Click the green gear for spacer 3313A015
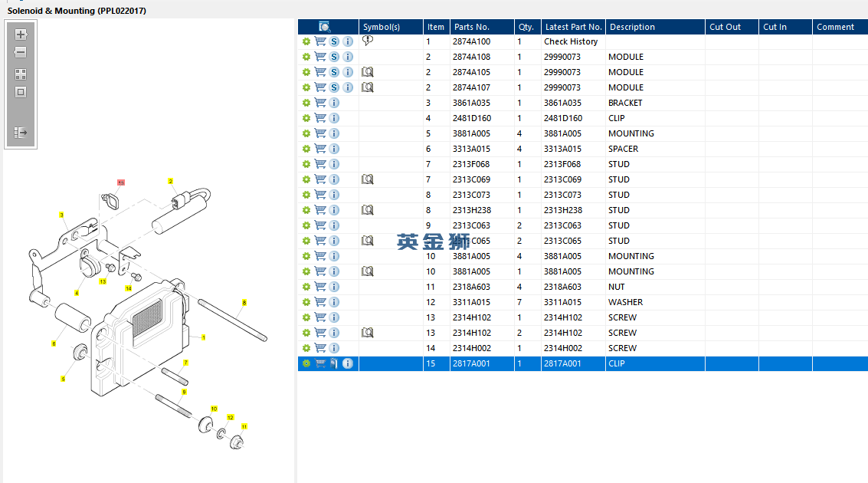The height and width of the screenshot is (483, 868). pyautogui.click(x=306, y=149)
